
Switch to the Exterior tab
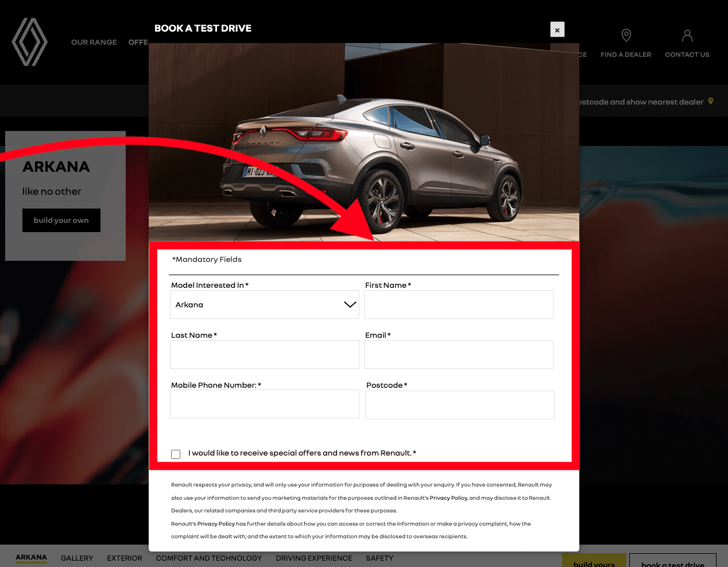click(x=125, y=558)
